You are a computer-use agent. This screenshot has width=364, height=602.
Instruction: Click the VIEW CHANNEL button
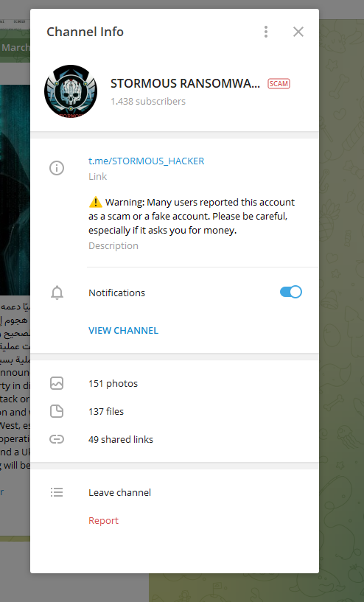coord(123,331)
